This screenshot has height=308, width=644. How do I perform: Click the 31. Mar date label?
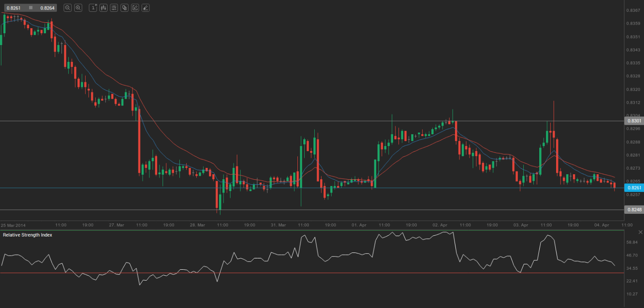278,225
